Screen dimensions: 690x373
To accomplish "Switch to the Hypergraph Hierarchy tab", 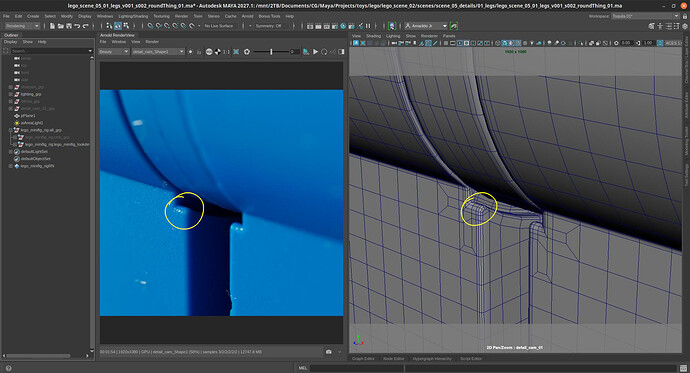I will click(x=432, y=358).
